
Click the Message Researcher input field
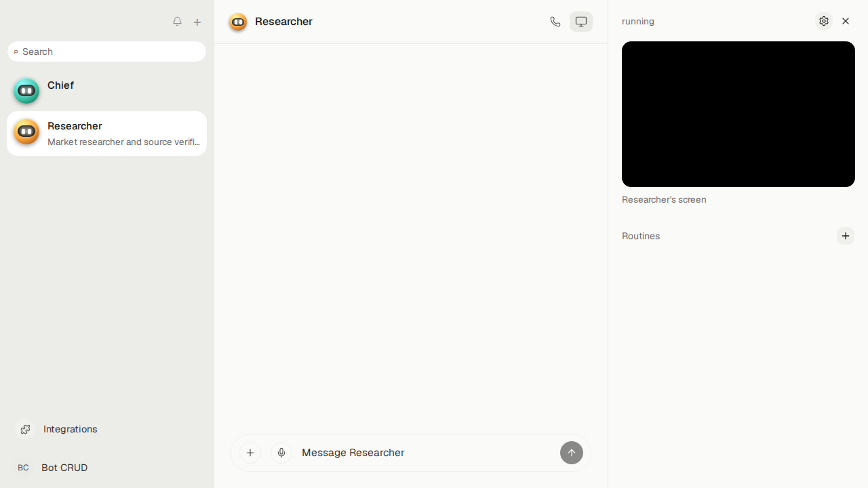(x=427, y=453)
